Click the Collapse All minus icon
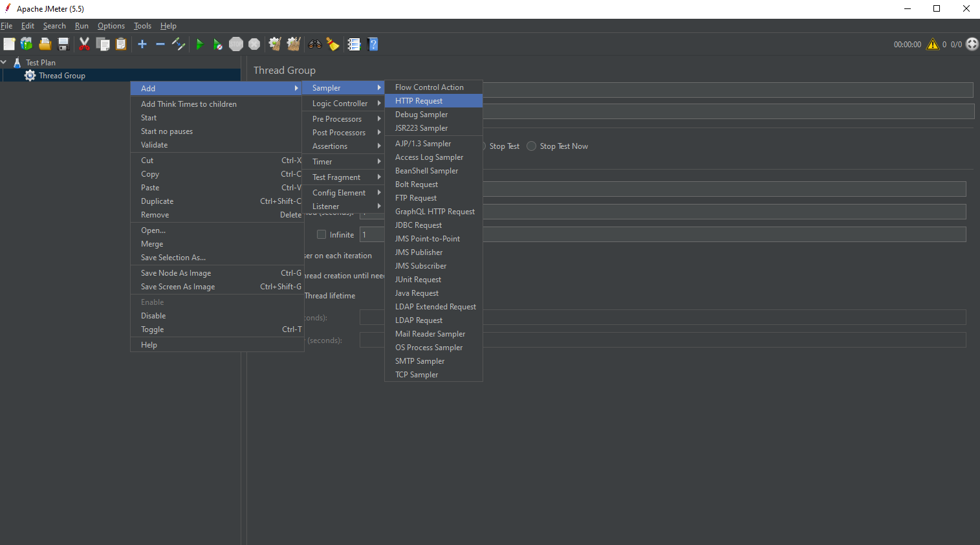This screenshot has height=545, width=980. [x=160, y=44]
